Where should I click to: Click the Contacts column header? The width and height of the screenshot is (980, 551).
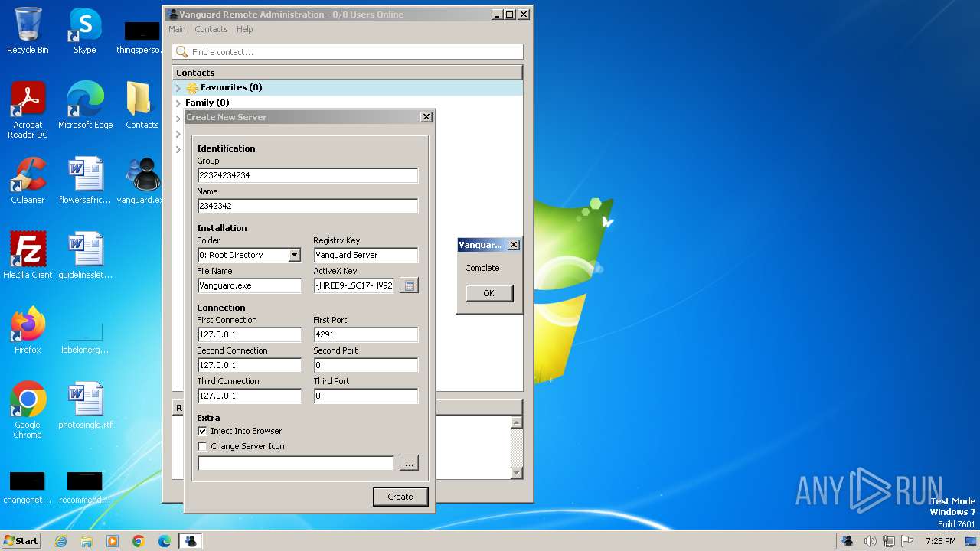347,73
